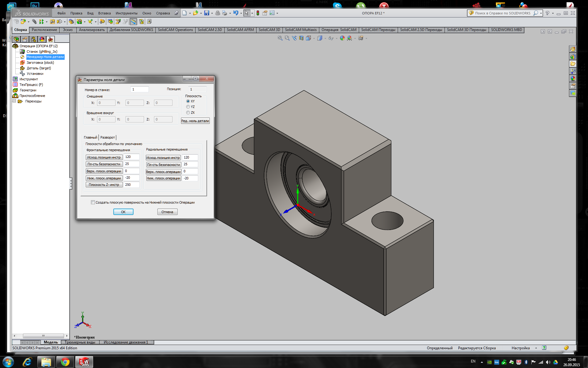Screen dimensions: 588x368
Task: Enable flat surface on lower operation plane checkbox
Action: [x=93, y=202]
